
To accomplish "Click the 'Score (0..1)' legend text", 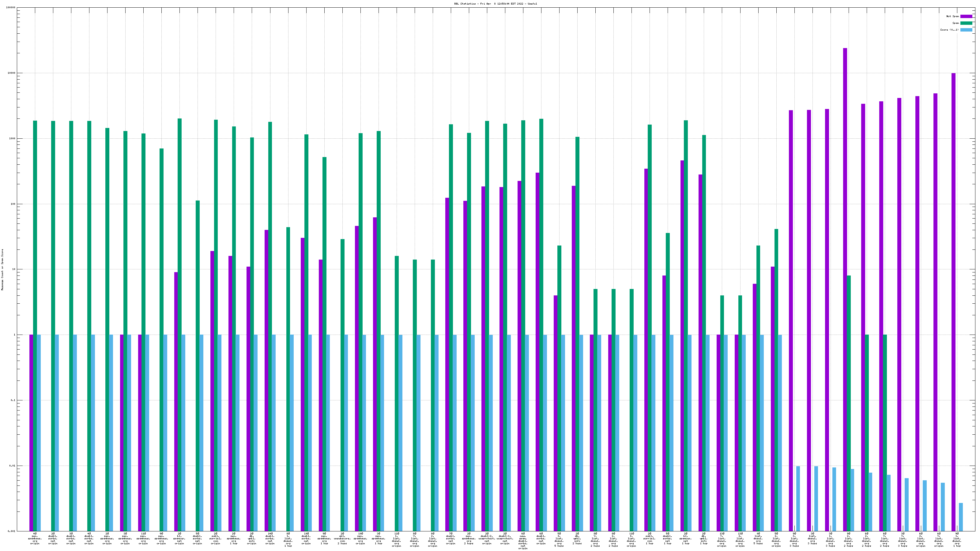I will tap(949, 30).
